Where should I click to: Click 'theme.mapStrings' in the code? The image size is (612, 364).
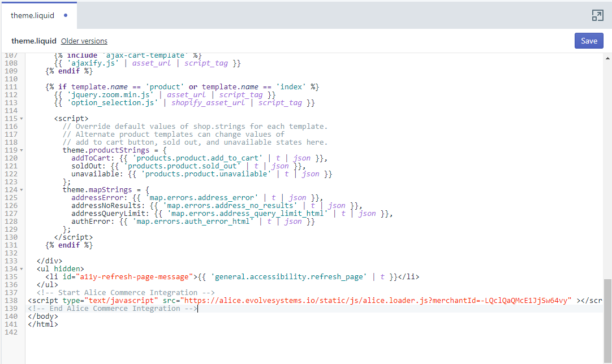pos(97,190)
